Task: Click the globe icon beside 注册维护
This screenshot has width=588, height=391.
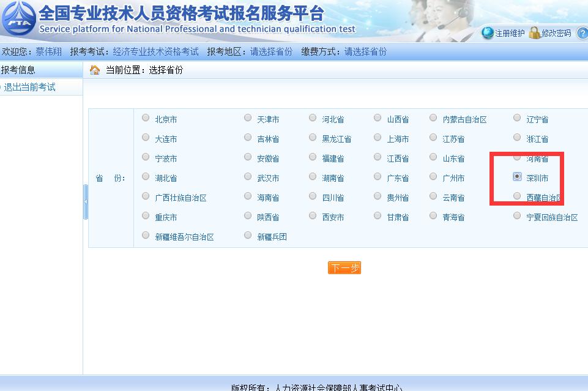Action: [488, 34]
